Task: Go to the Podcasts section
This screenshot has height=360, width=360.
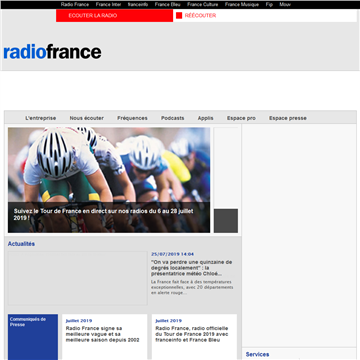Action: (x=173, y=118)
